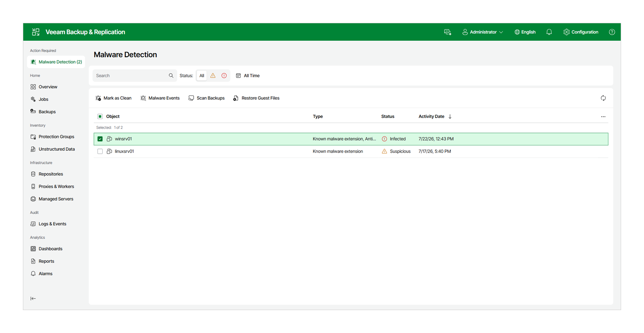
Task: Click Mark as Clean button
Action: coord(114,98)
